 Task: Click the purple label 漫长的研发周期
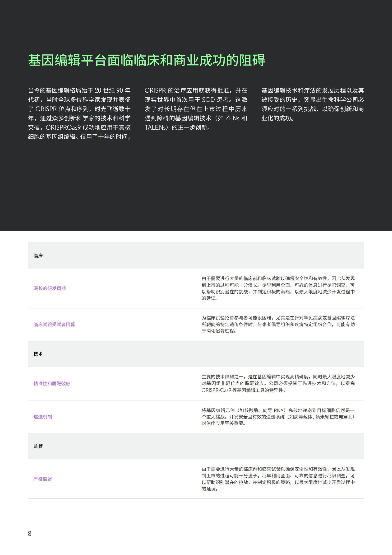(50, 288)
